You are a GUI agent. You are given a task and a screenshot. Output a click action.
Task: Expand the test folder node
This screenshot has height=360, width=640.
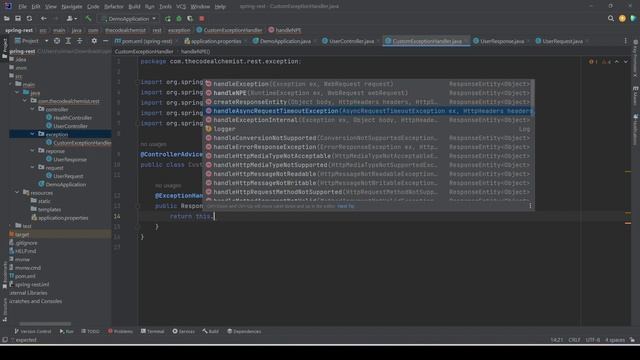pos(10,226)
